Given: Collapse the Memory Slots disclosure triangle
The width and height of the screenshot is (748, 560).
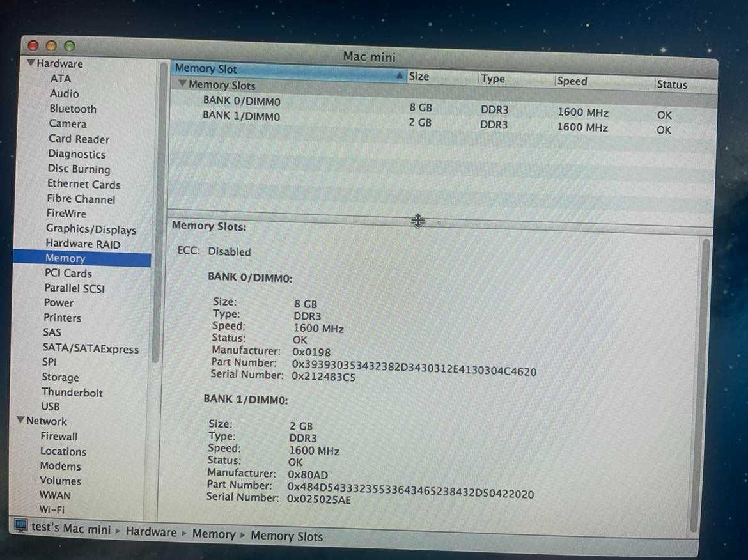Looking at the screenshot, I should [182, 84].
